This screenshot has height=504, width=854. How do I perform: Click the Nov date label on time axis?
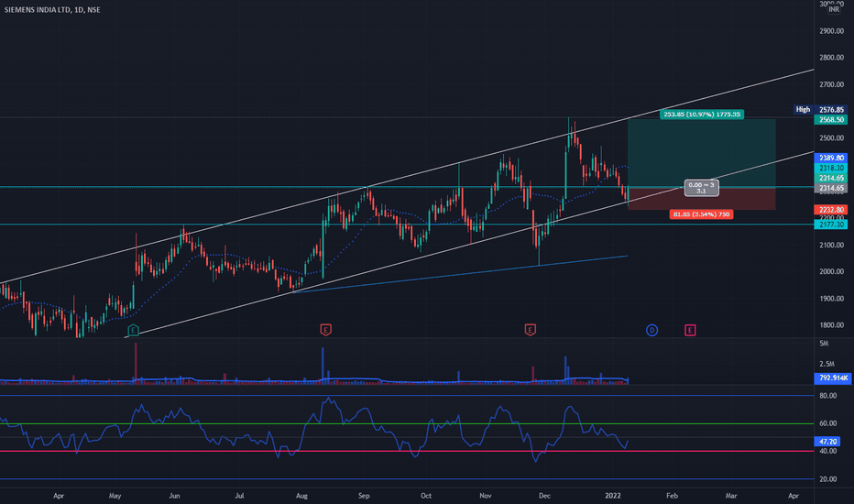click(486, 496)
